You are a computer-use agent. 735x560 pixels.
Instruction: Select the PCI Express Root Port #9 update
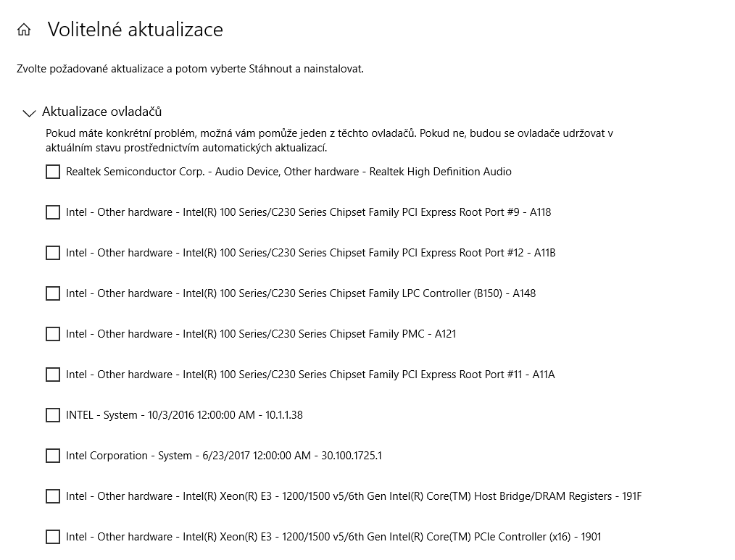(x=52, y=212)
